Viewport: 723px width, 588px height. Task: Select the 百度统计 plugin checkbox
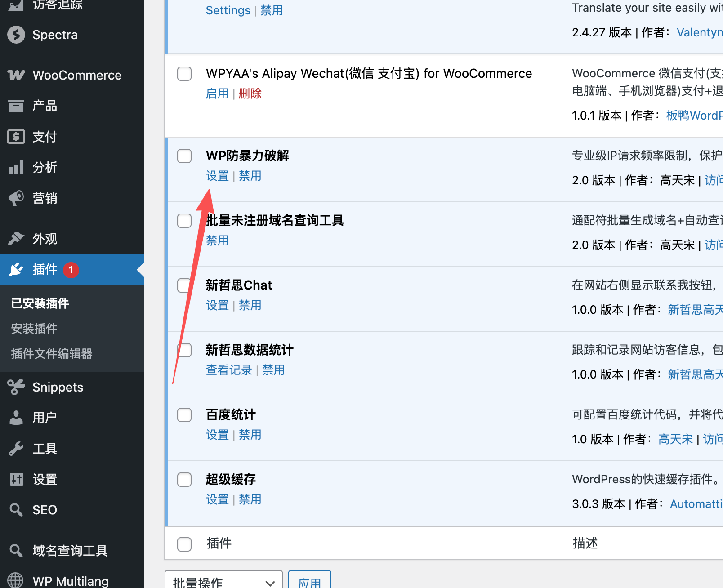184,415
